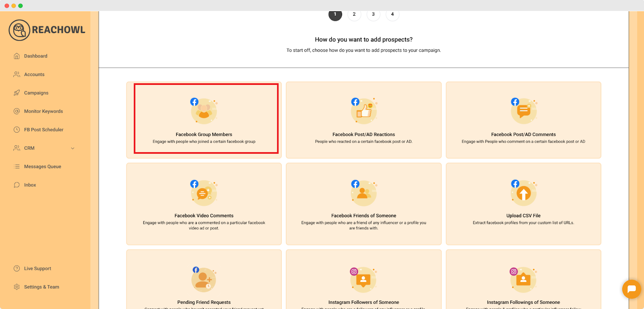Screen dimensions: 644x309
Task: Click the Facebook Video Comments icon
Action: pos(204,193)
